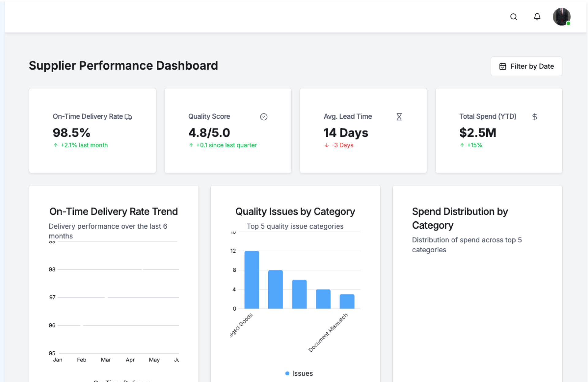Viewport: 588px width, 382px height.
Task: Click the Mar label on the trend chart axis
Action: pos(106,360)
